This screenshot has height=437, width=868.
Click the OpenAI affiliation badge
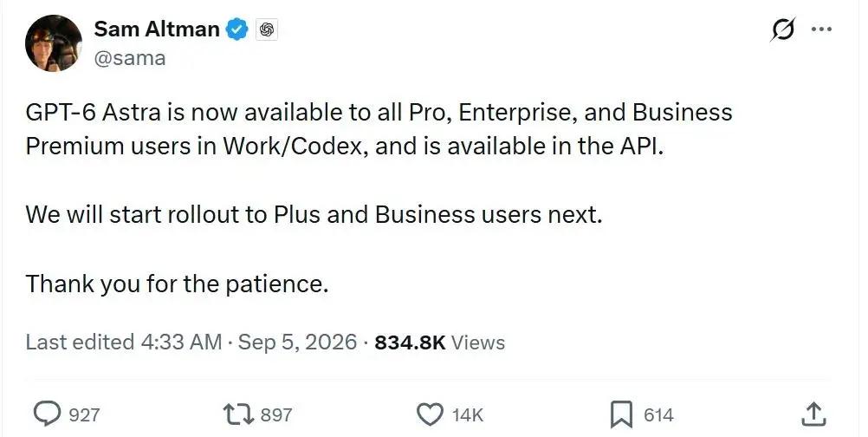click(267, 29)
